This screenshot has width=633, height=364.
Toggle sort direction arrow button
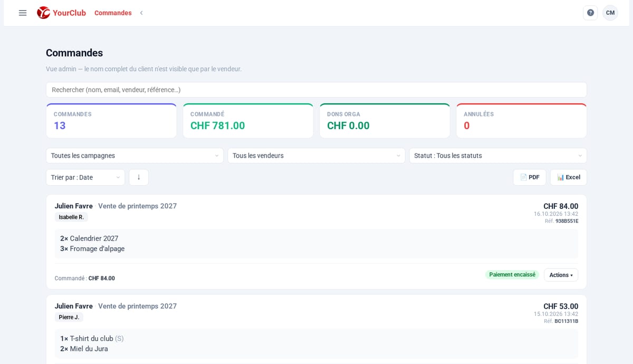point(139,177)
